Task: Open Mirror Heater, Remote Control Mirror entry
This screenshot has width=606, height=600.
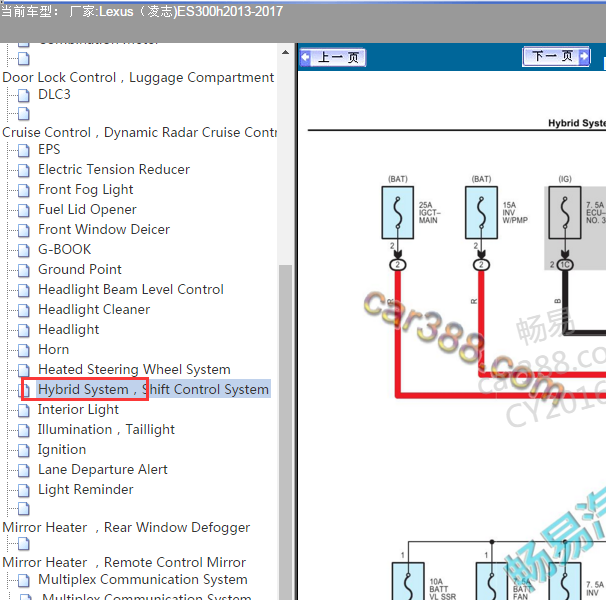Action: pyautogui.click(x=124, y=562)
